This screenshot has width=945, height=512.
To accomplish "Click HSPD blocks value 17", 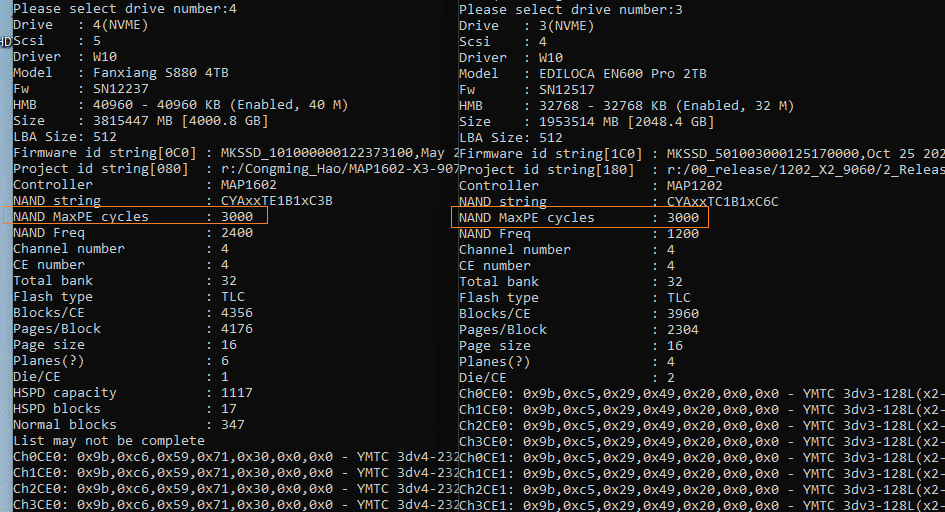I will (x=229, y=409).
